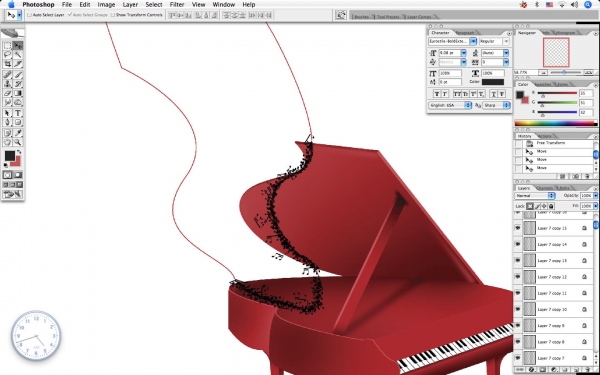Select the Clone Stamp tool
This screenshot has width=600, height=375.
[7, 84]
